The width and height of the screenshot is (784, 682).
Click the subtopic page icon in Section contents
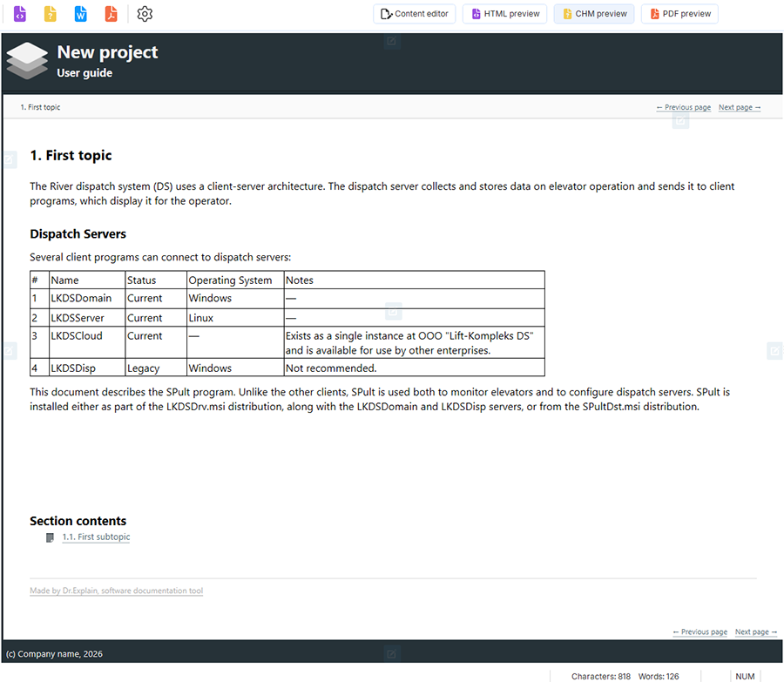(x=50, y=537)
